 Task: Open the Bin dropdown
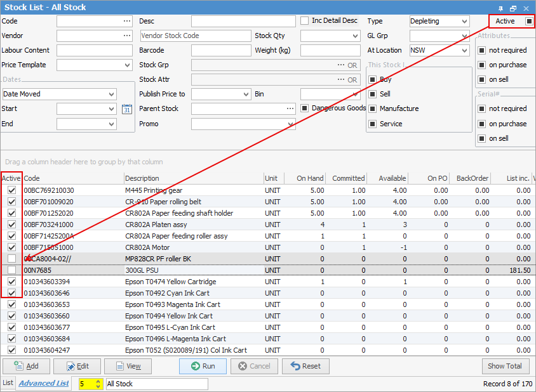tap(356, 95)
